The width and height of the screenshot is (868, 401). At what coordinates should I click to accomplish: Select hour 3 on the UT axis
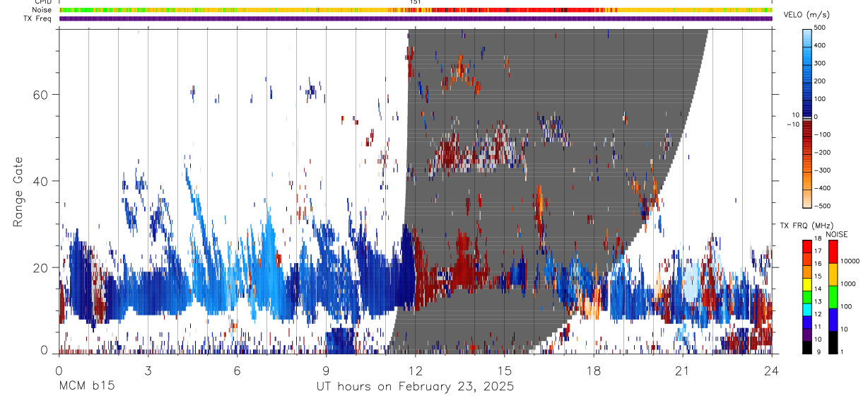tap(148, 370)
